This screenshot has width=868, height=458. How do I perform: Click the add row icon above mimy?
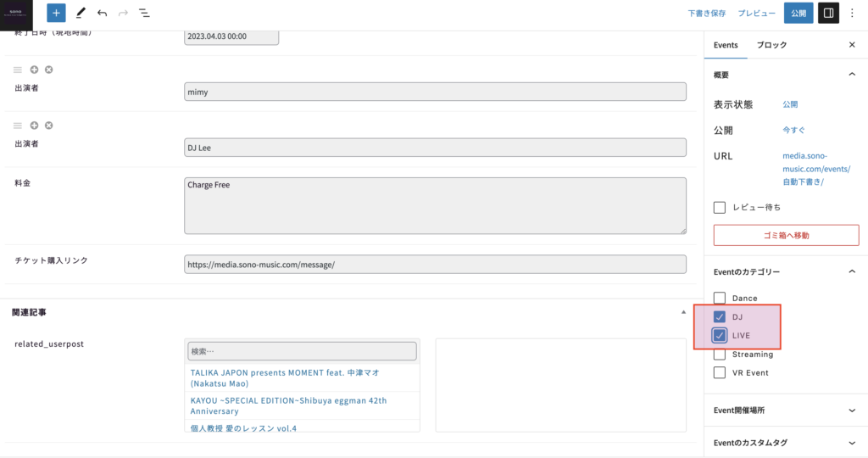(35, 70)
